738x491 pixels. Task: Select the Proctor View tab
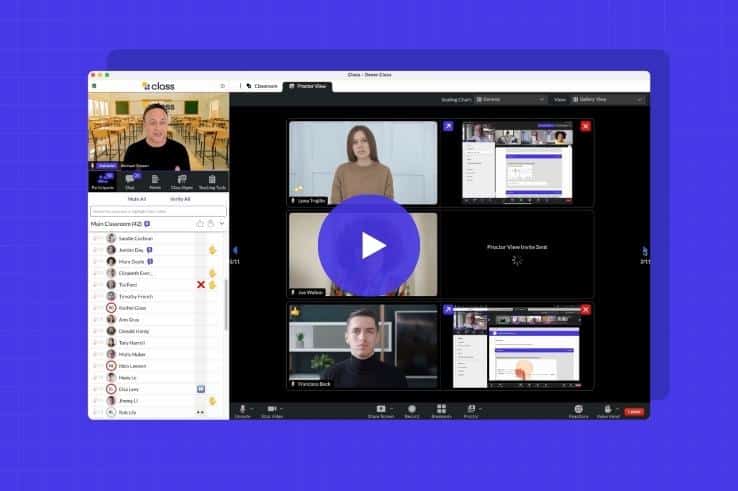[x=306, y=86]
